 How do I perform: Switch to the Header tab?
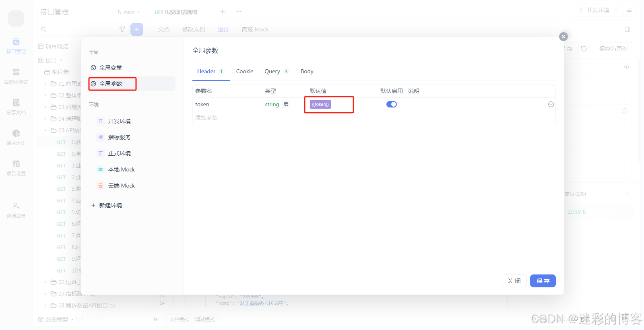211,71
